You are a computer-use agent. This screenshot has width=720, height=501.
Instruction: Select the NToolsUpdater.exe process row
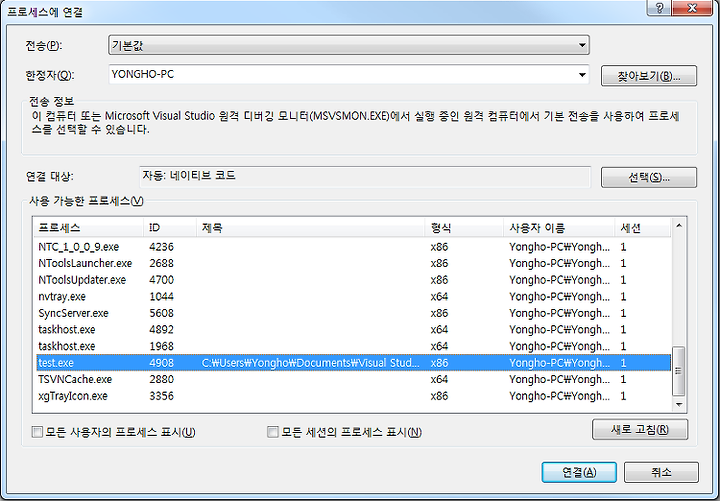352,280
